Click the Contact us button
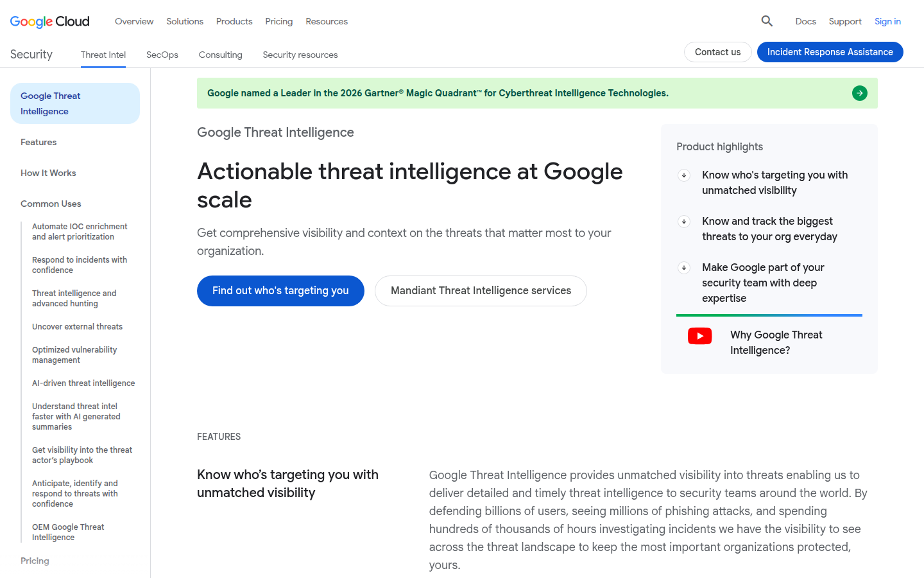This screenshot has height=578, width=924. [x=718, y=52]
